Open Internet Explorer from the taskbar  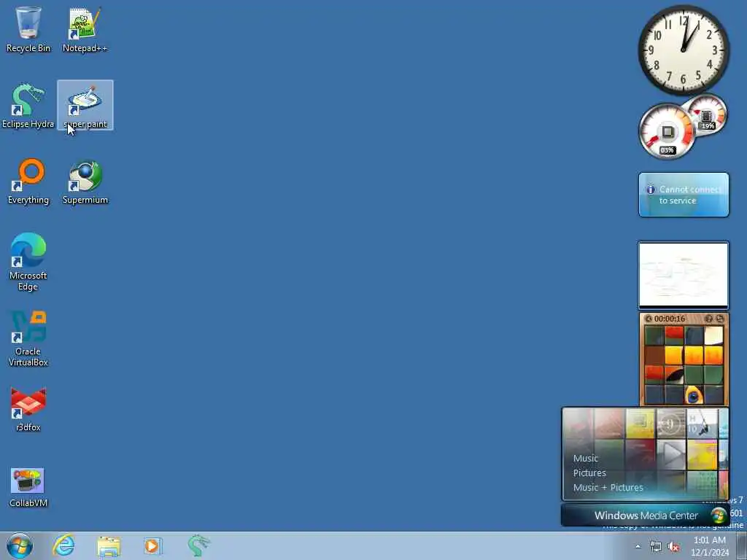64,545
